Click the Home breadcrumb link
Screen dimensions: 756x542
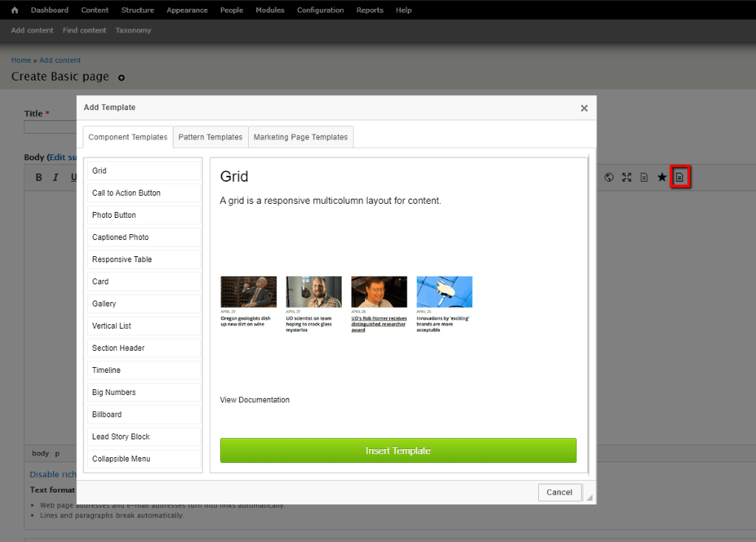[21, 61]
